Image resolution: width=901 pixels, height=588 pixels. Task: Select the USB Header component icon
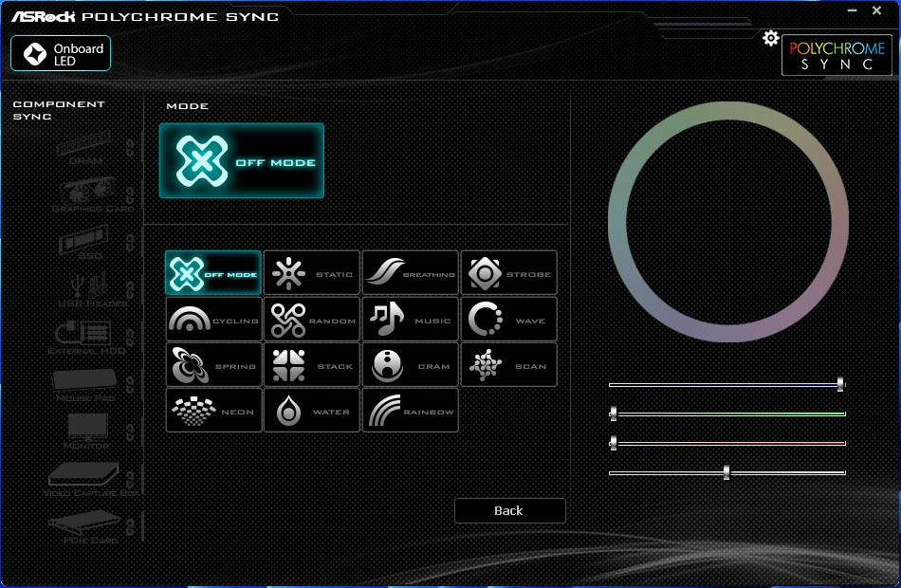pyautogui.click(x=91, y=290)
